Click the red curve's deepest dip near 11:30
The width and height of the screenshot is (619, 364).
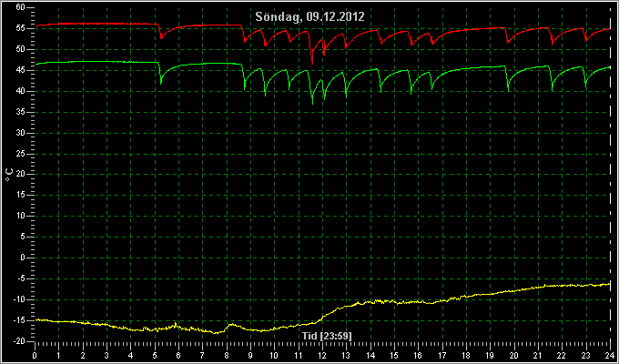312,63
